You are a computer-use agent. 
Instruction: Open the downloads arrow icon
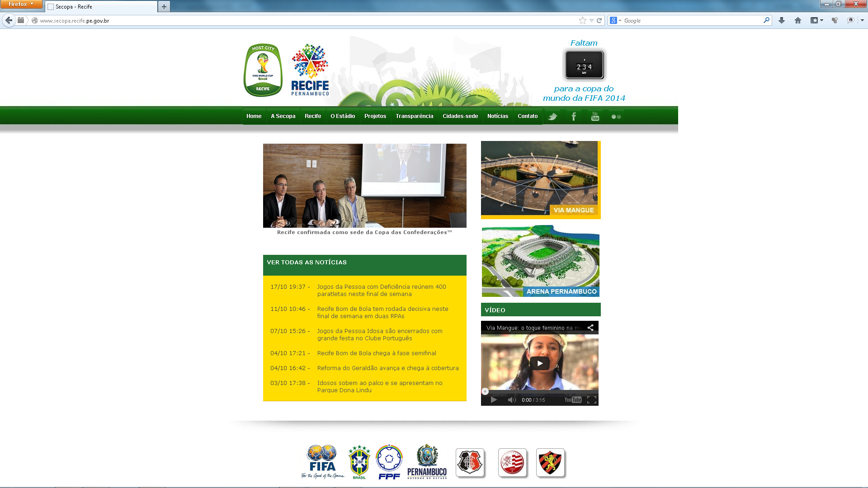point(782,20)
